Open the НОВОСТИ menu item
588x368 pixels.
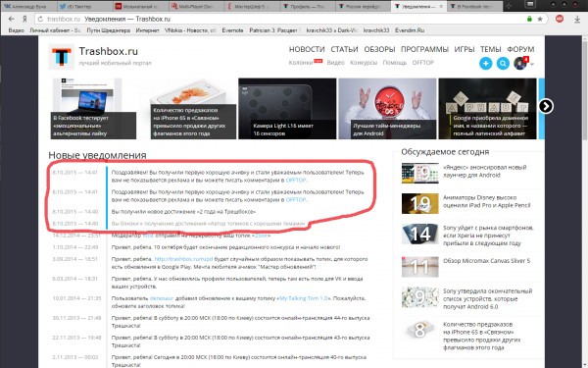(x=307, y=49)
